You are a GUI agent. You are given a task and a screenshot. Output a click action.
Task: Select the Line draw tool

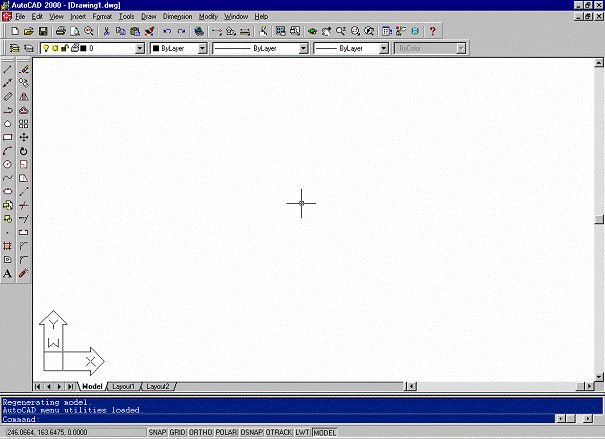click(8, 71)
